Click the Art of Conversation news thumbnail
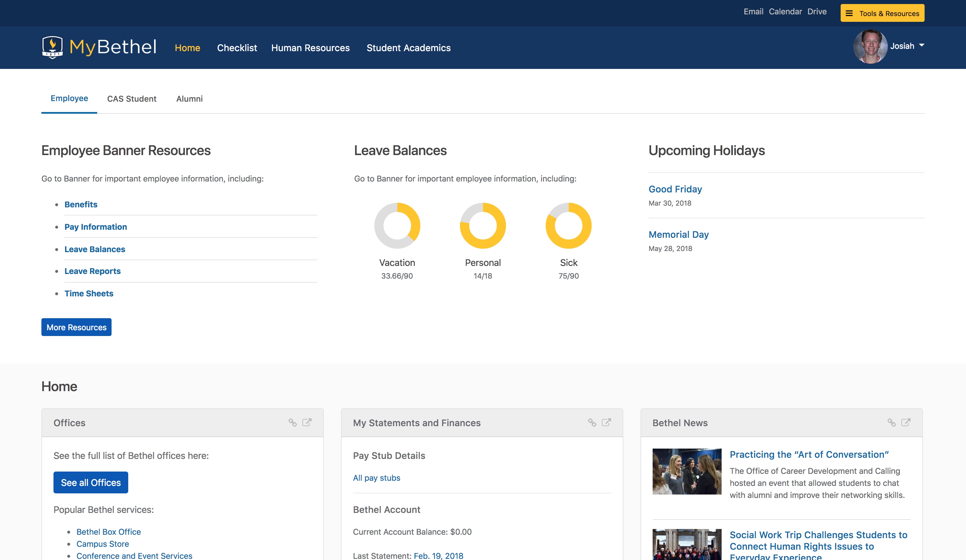The image size is (966, 560). click(687, 471)
